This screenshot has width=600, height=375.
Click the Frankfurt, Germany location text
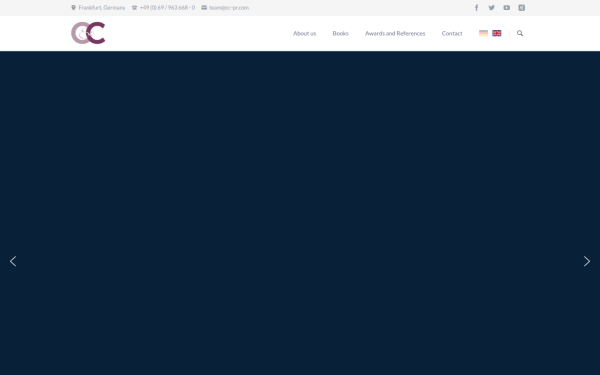102,8
